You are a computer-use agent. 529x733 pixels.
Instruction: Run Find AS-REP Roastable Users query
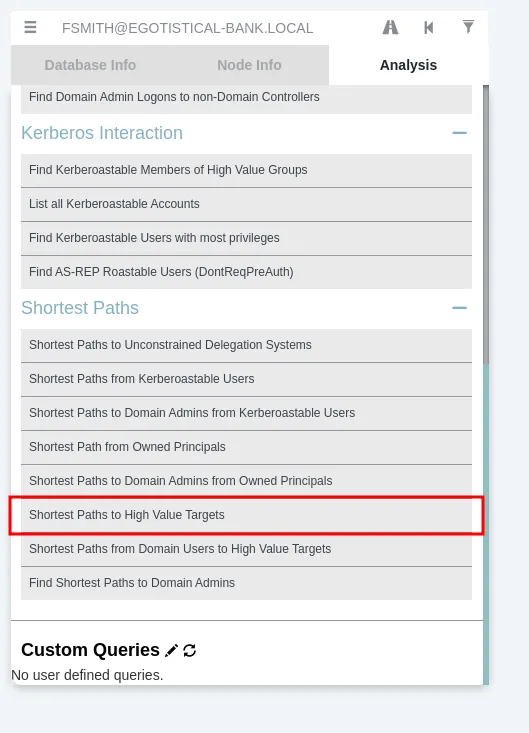[246, 272]
